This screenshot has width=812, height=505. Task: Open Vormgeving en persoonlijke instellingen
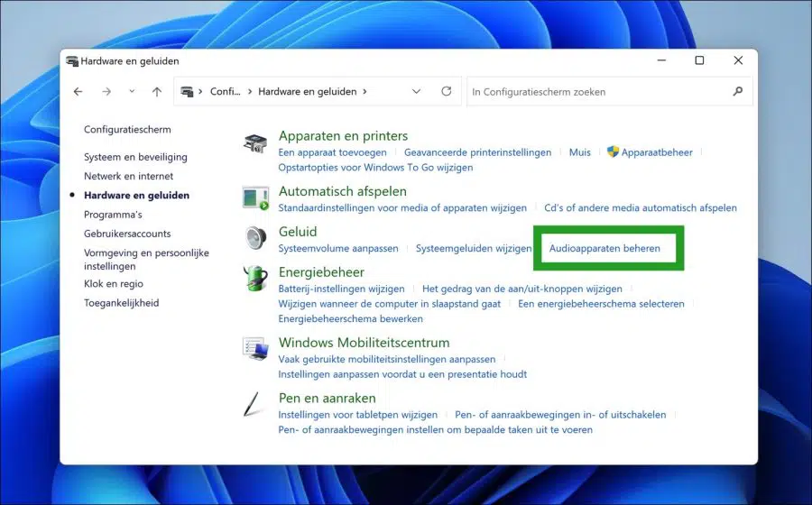tap(146, 259)
